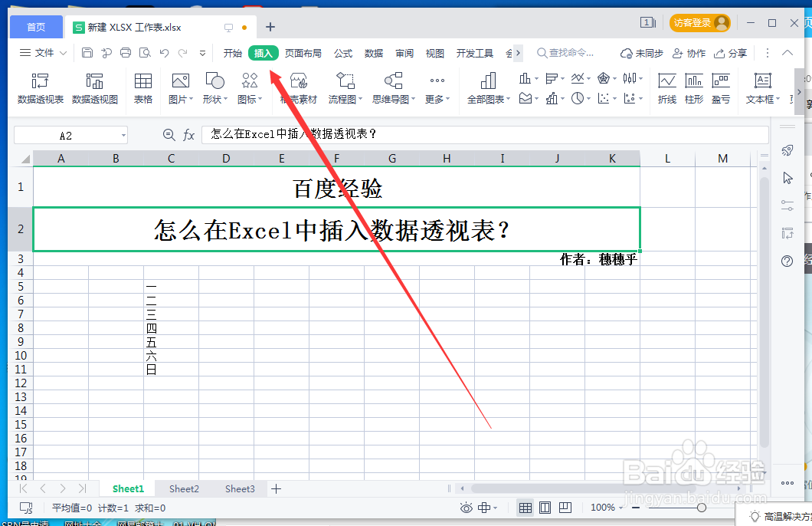Insert a 折线 line sparkline
The image size is (812, 526).
(667, 87)
